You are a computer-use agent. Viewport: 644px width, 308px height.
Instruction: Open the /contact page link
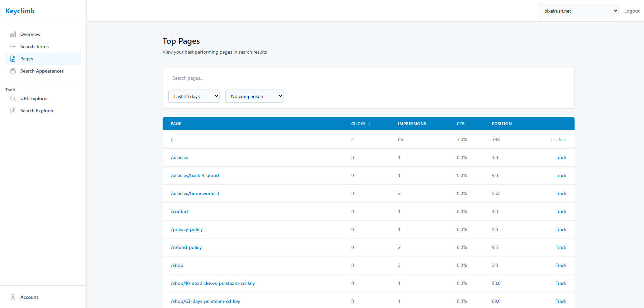pos(180,211)
